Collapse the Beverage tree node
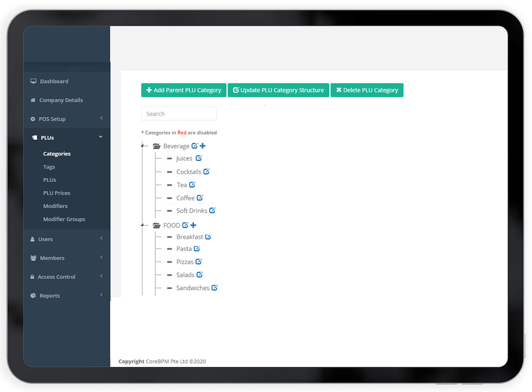The width and height of the screenshot is (532, 392). [142, 145]
